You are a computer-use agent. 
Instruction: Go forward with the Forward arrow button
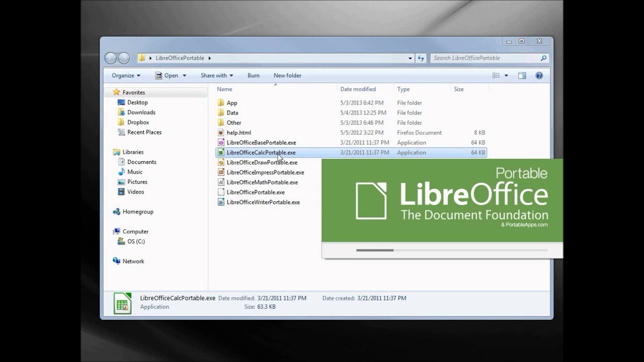point(124,58)
